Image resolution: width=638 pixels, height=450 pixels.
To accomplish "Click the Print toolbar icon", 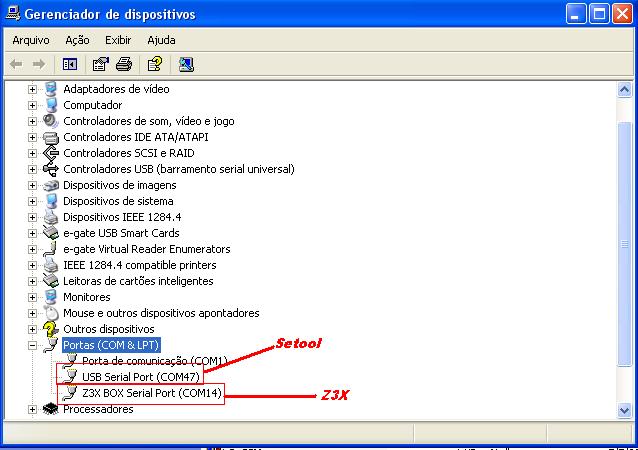I will (124, 64).
